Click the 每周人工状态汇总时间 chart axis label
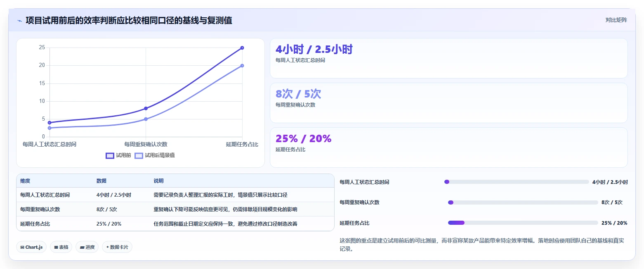The image size is (644, 269). [x=50, y=144]
